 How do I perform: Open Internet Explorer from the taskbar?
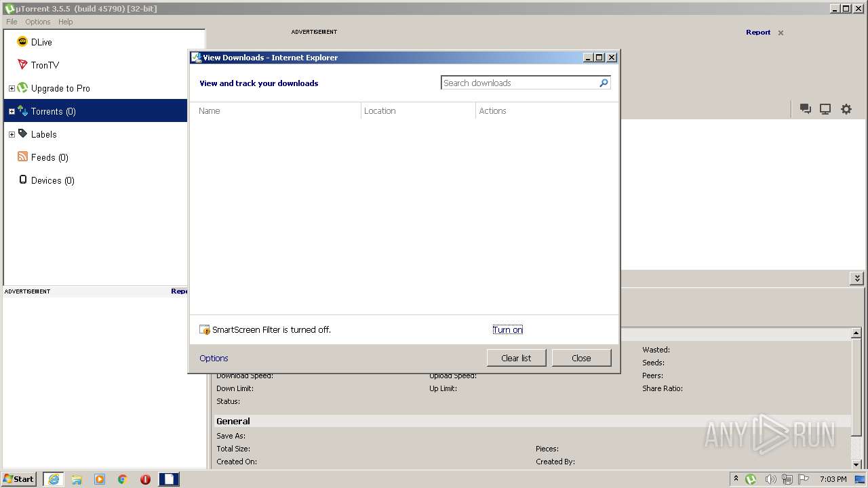(x=54, y=479)
